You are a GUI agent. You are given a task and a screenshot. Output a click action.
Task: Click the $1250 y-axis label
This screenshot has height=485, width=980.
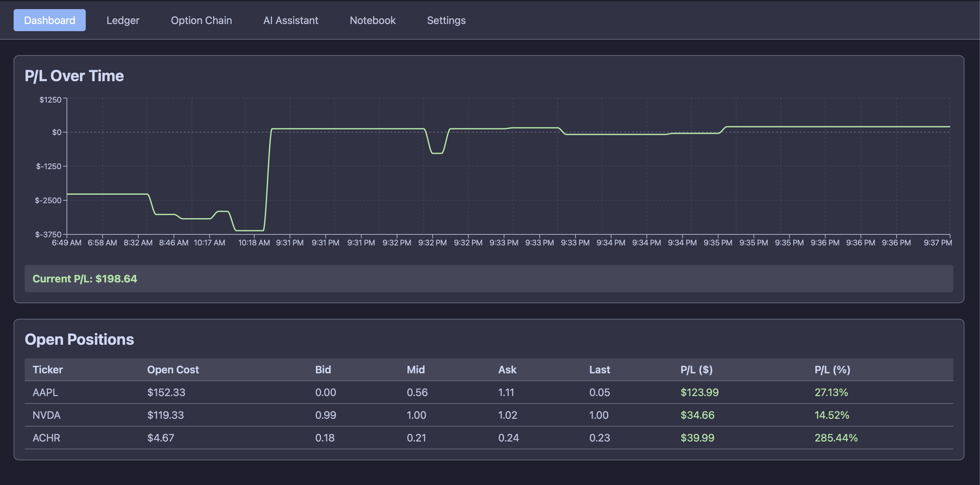50,100
